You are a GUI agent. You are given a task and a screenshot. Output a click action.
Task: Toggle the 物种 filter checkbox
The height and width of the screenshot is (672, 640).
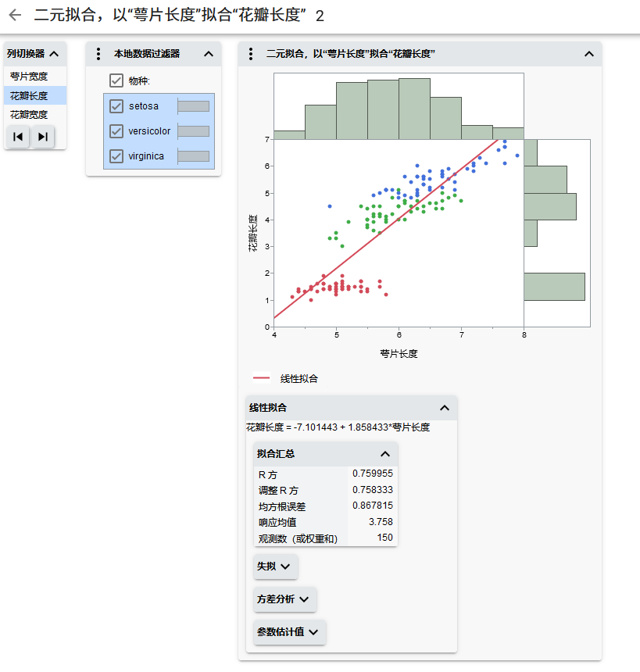click(x=116, y=80)
